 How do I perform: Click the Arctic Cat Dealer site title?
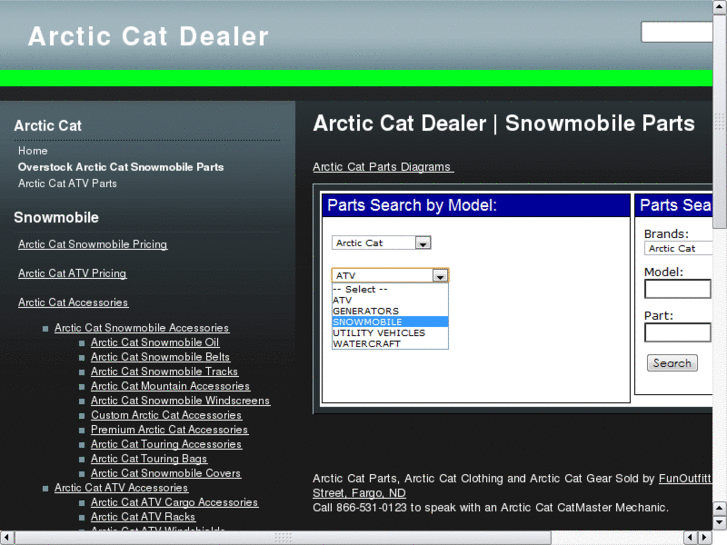148,36
